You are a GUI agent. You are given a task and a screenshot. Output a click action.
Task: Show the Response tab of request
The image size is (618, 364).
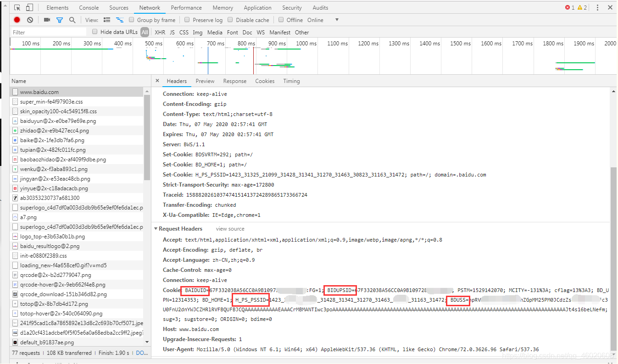pyautogui.click(x=235, y=81)
